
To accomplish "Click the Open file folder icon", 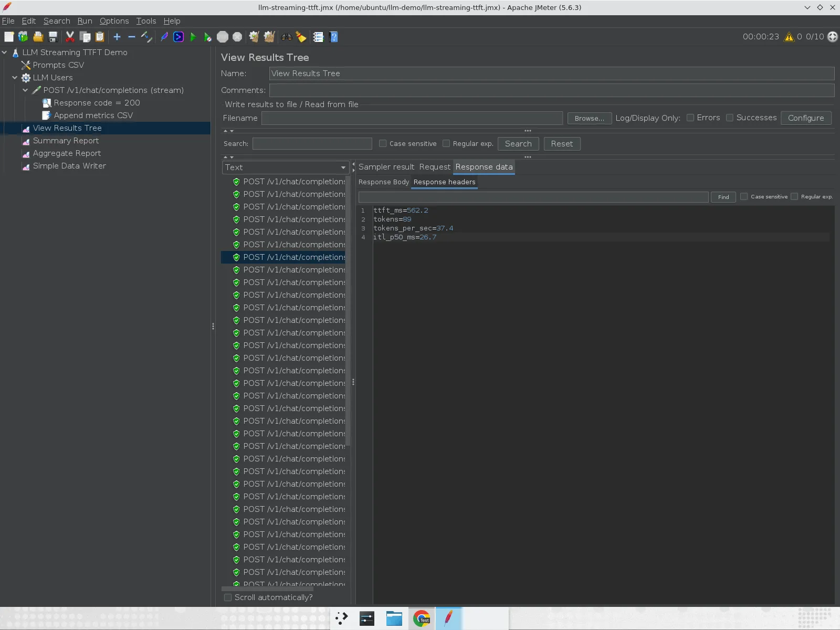I will pyautogui.click(x=38, y=37).
